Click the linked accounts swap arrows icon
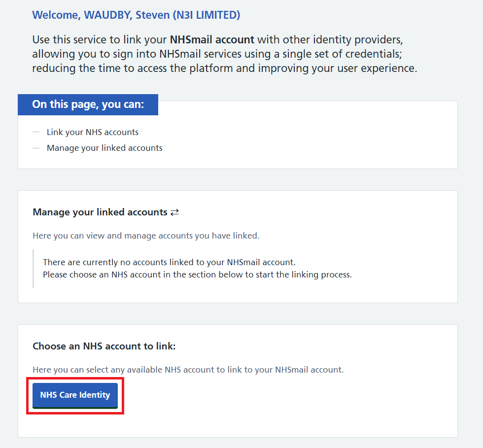 tap(174, 212)
